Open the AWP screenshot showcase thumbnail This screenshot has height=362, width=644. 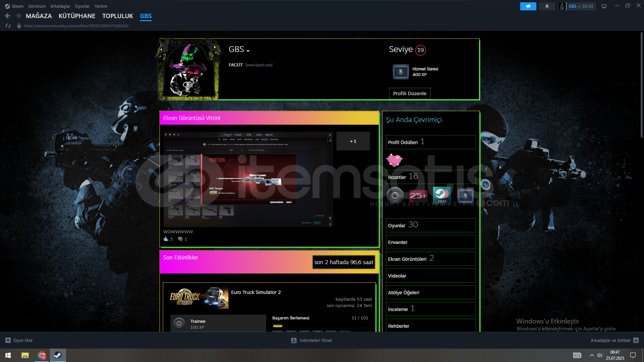[x=248, y=179]
